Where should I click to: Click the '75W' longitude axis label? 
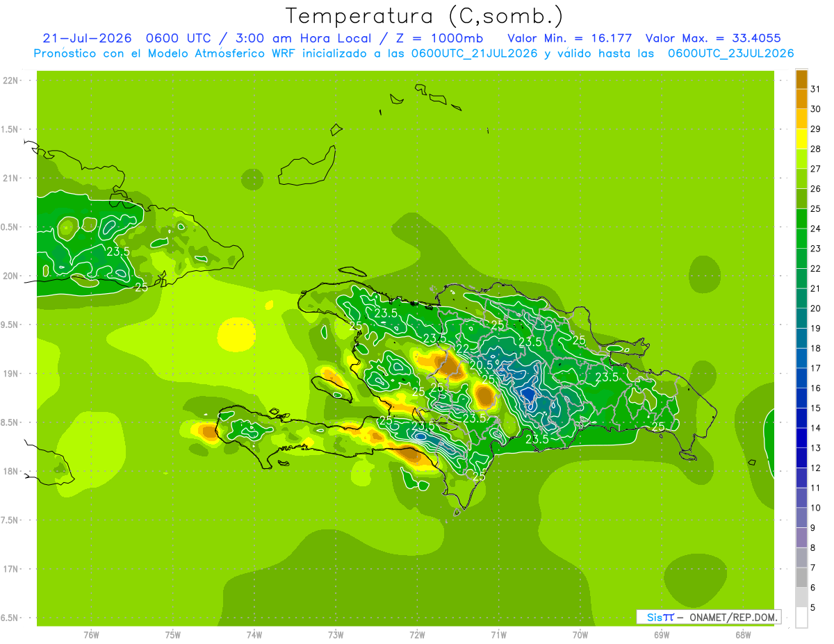pos(173,635)
